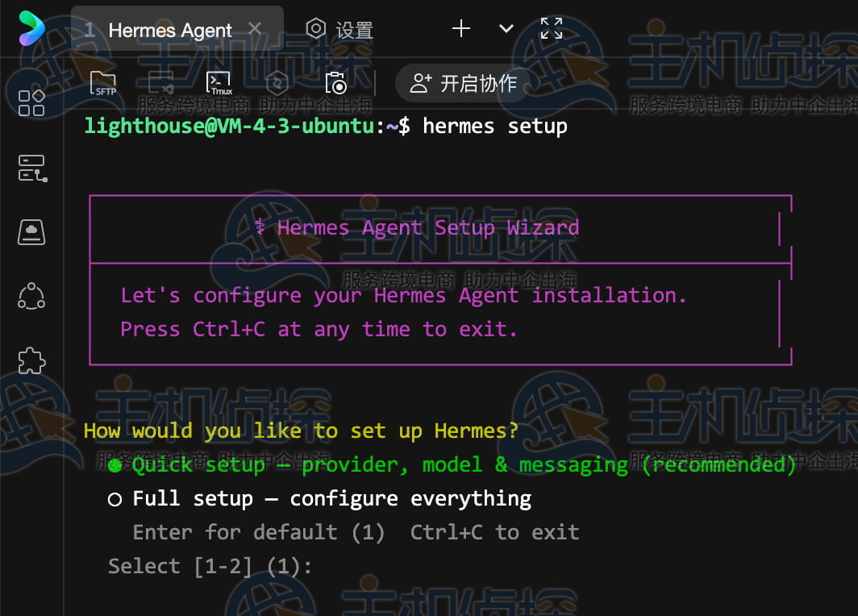This screenshot has height=616, width=858.
Task: Click the clipboard recording toolbar icon
Action: 335,82
